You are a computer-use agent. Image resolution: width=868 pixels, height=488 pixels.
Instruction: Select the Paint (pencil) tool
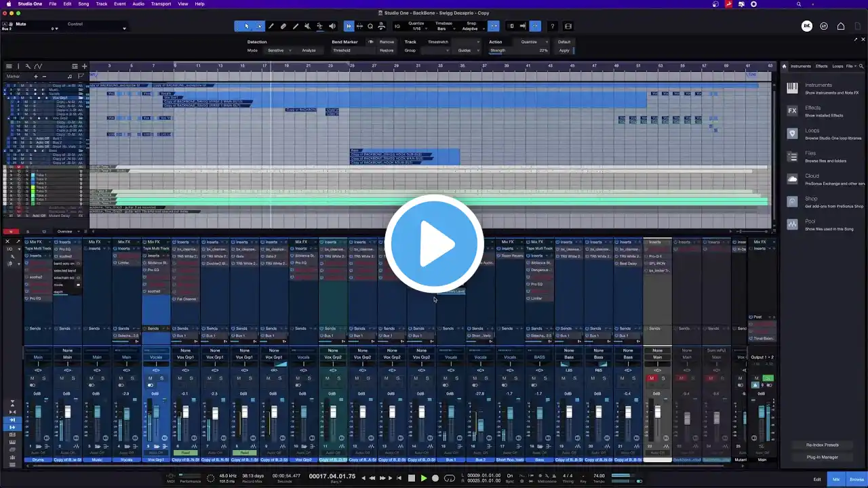[271, 26]
